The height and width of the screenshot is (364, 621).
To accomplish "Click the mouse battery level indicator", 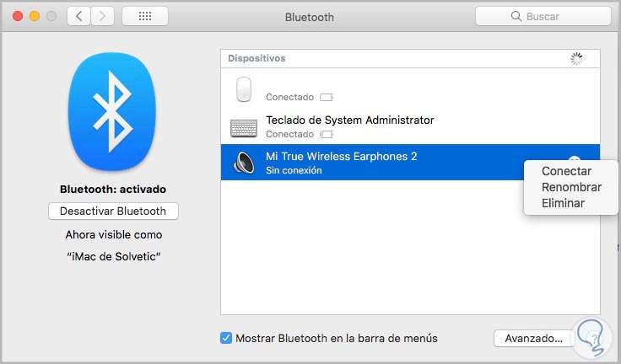I will pyautogui.click(x=327, y=98).
